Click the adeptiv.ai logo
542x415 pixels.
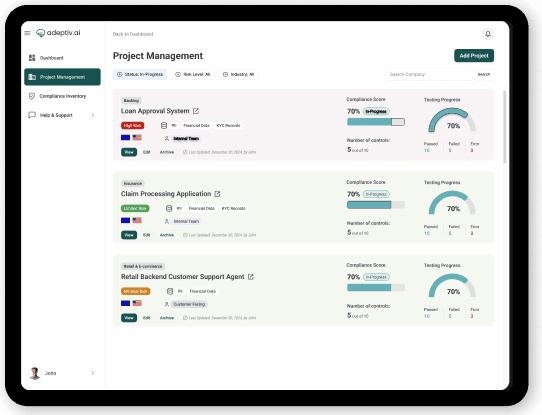pos(58,33)
